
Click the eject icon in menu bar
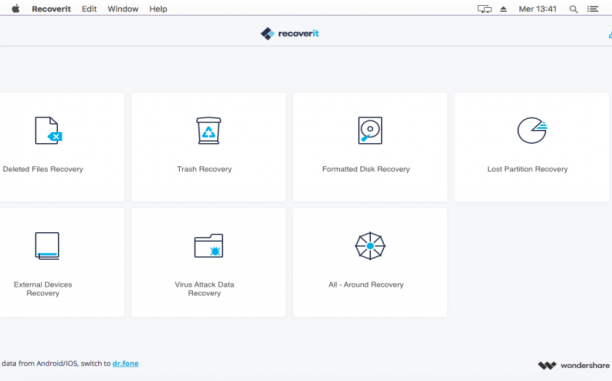pos(503,9)
